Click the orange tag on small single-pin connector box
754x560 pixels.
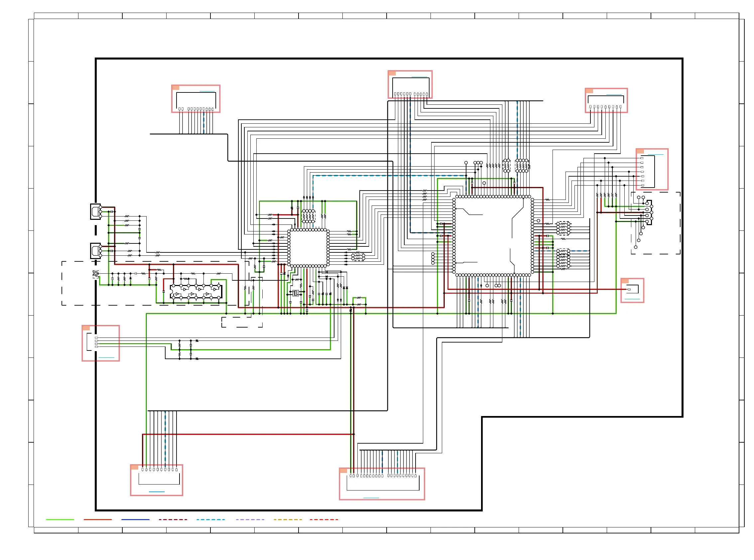coord(625,281)
